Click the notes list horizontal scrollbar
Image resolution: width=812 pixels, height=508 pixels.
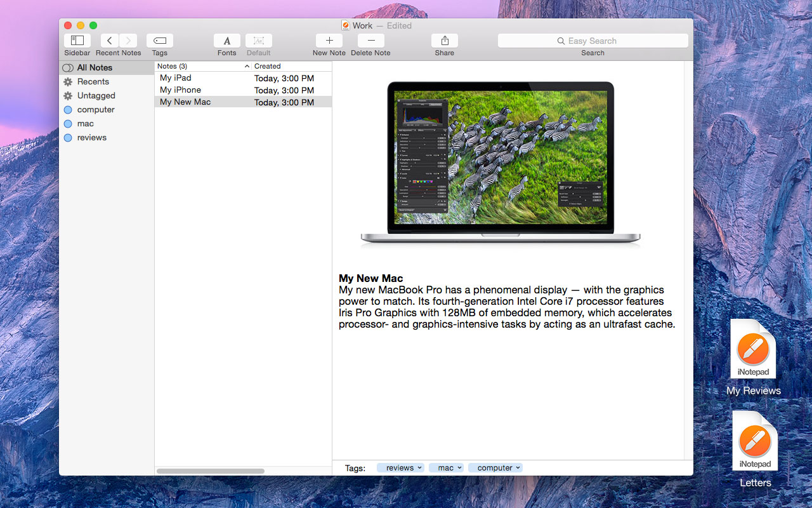pos(210,471)
